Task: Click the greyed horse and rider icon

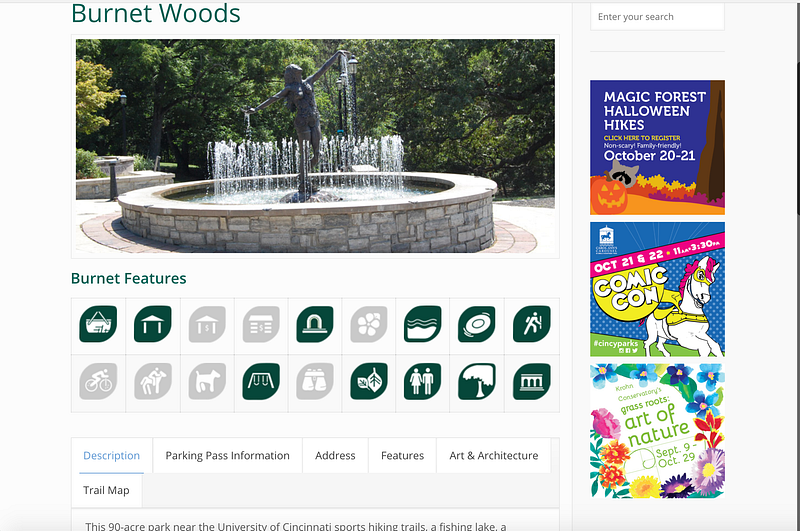Action: (x=153, y=381)
